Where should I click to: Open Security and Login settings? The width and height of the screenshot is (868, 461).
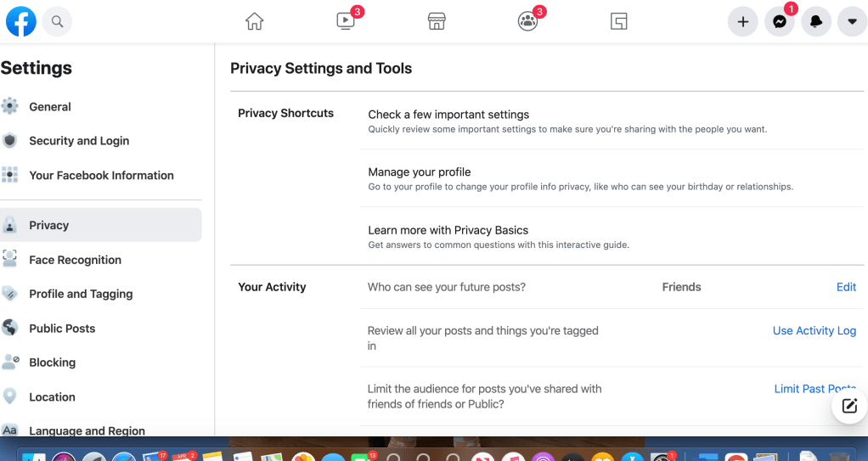click(79, 141)
